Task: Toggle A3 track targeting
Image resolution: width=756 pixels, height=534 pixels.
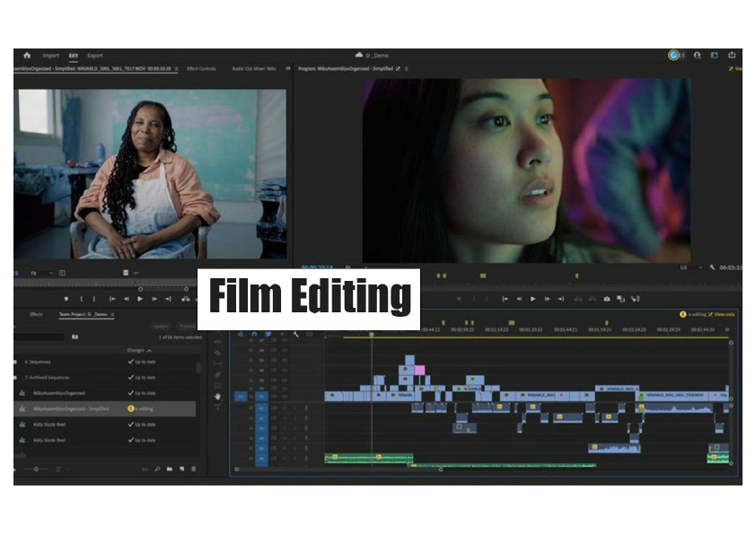Action: pos(261,428)
